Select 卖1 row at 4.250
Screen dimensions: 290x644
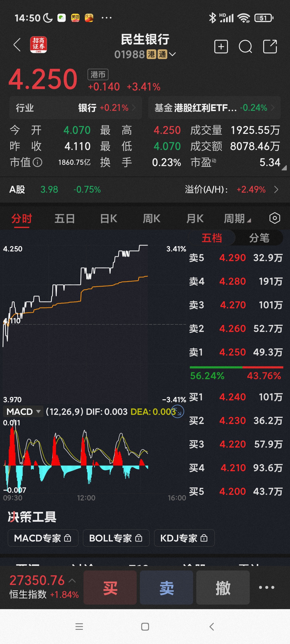pos(236,352)
